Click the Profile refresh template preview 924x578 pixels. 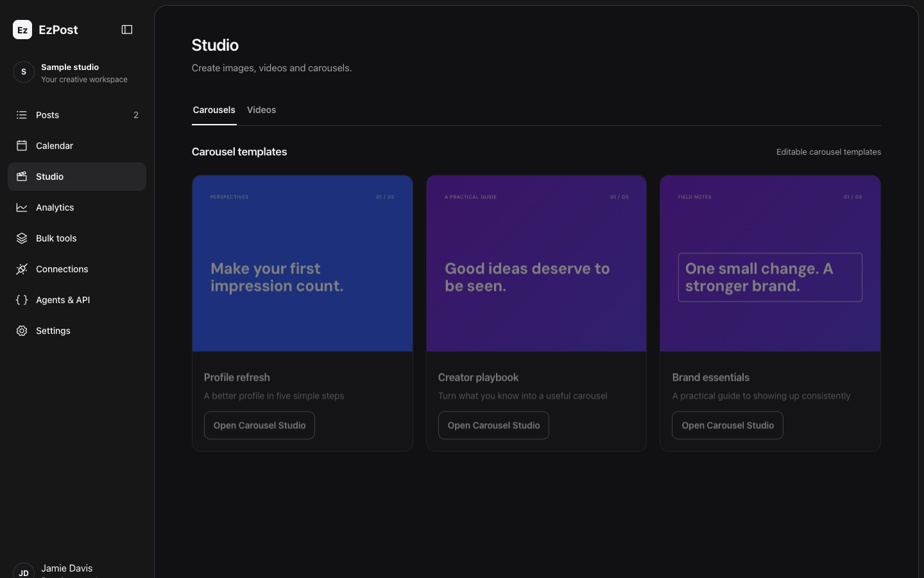[302, 263]
